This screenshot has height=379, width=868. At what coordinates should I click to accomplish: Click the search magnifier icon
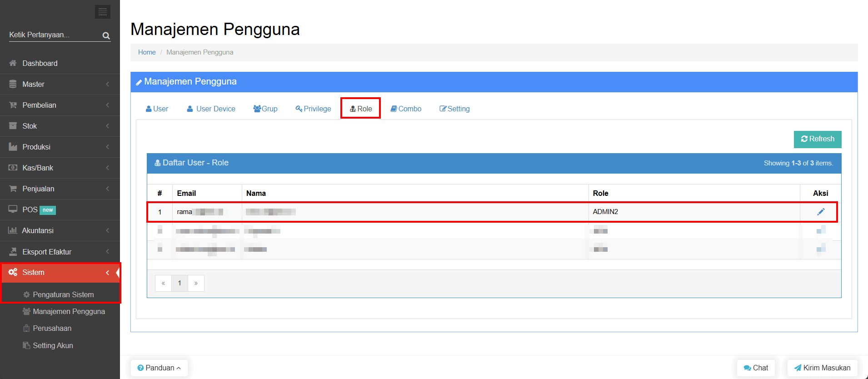pyautogui.click(x=106, y=35)
